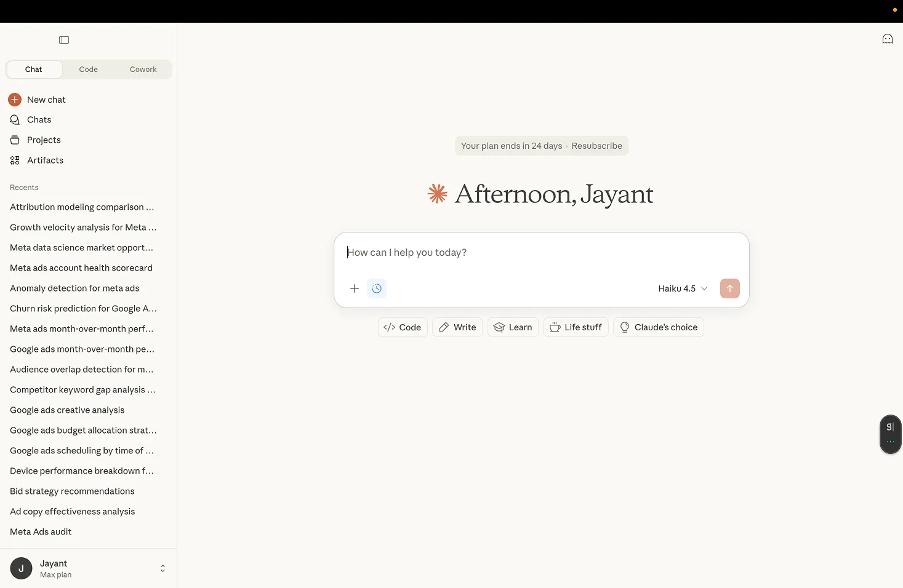
Task: Collapse the sidebar with the panel icon
Action: coord(64,40)
